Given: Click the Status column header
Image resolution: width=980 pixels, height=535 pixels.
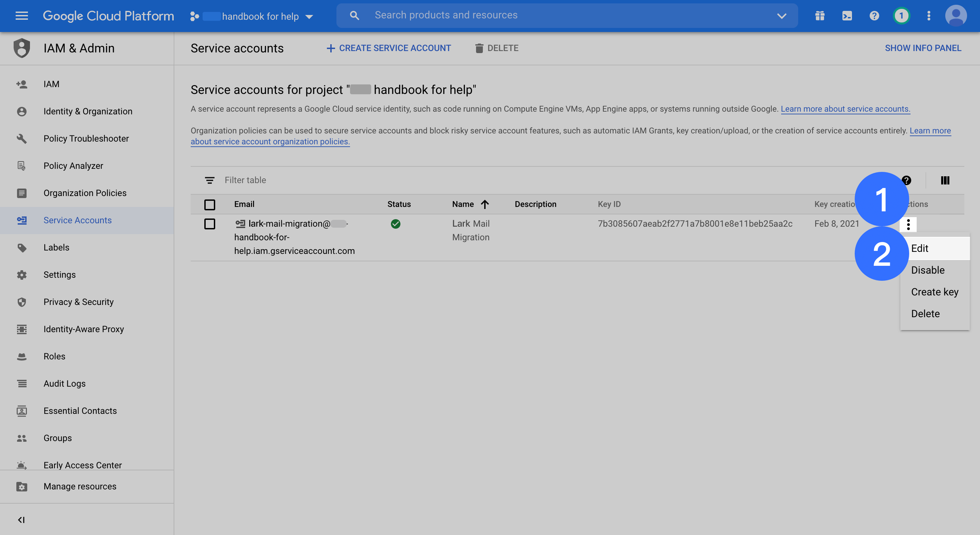Looking at the screenshot, I should tap(399, 204).
